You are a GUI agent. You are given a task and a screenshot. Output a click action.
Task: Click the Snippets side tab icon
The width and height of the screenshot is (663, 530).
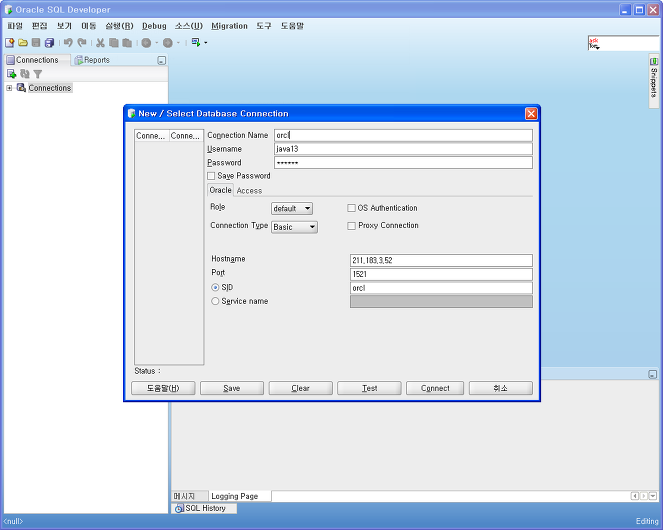point(654,61)
